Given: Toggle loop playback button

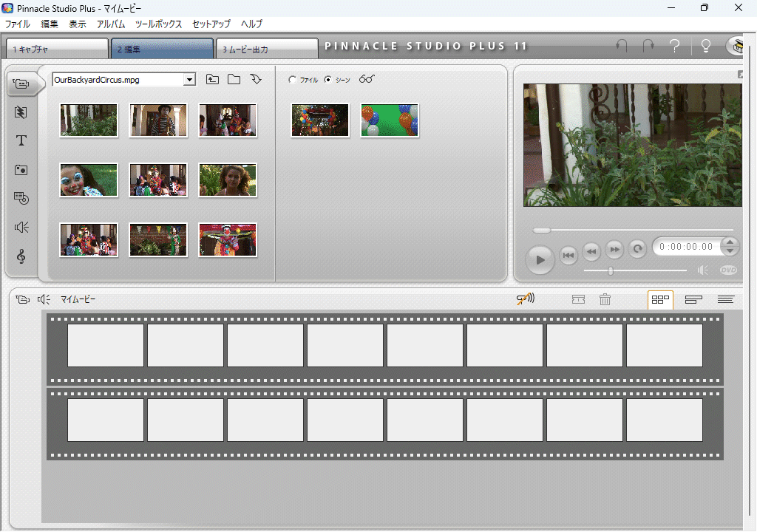Looking at the screenshot, I should [638, 249].
